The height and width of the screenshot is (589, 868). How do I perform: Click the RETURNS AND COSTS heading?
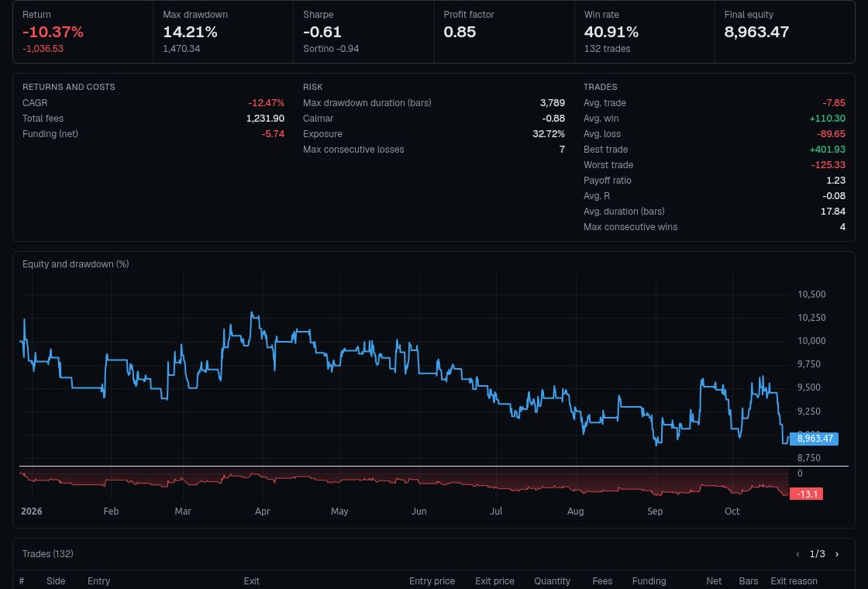(69, 87)
